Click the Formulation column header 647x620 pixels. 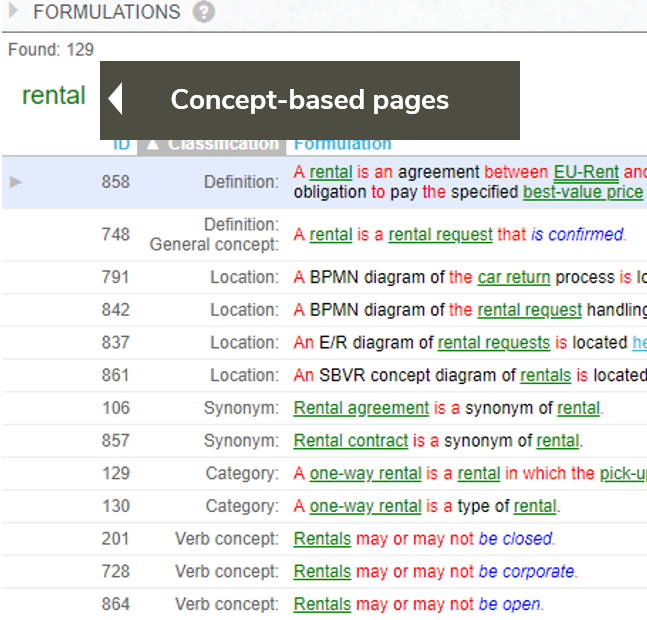click(x=343, y=144)
